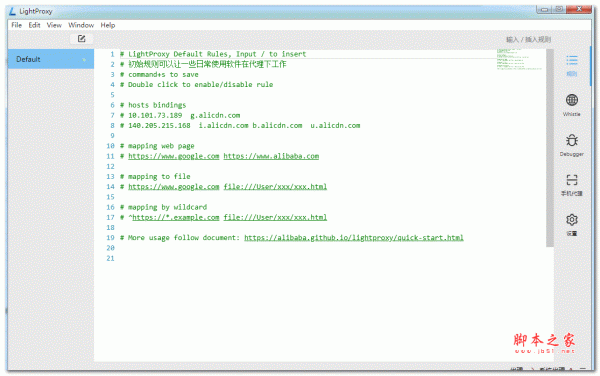Viewport: 600px width, 376px height.
Task: Click the https://www.google.com link on line 11
Action: 173,156
